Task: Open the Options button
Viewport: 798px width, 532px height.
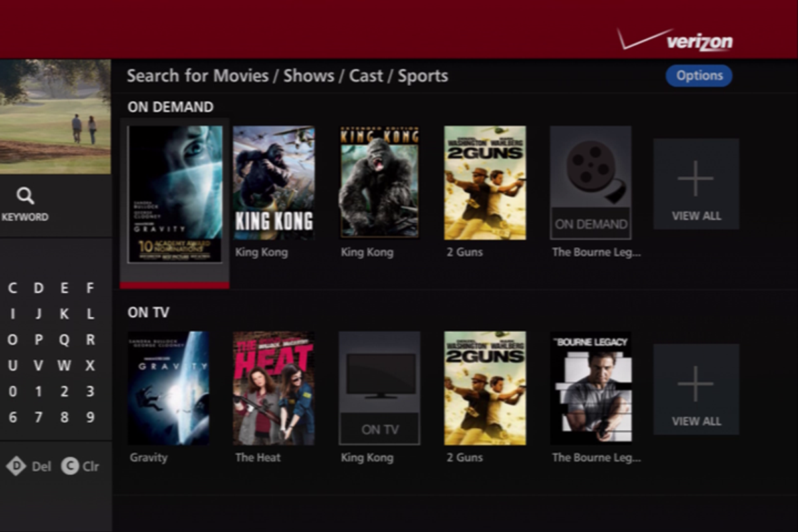Action: pos(699,76)
